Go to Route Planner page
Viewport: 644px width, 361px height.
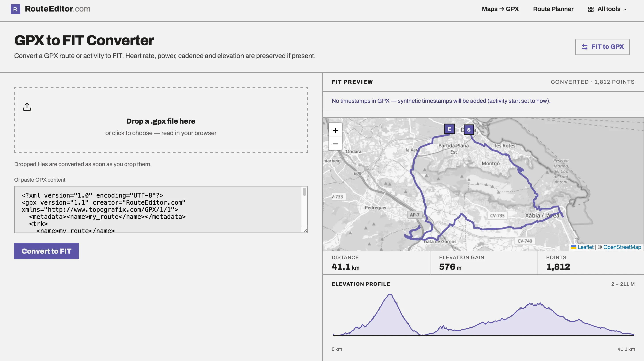[553, 9]
